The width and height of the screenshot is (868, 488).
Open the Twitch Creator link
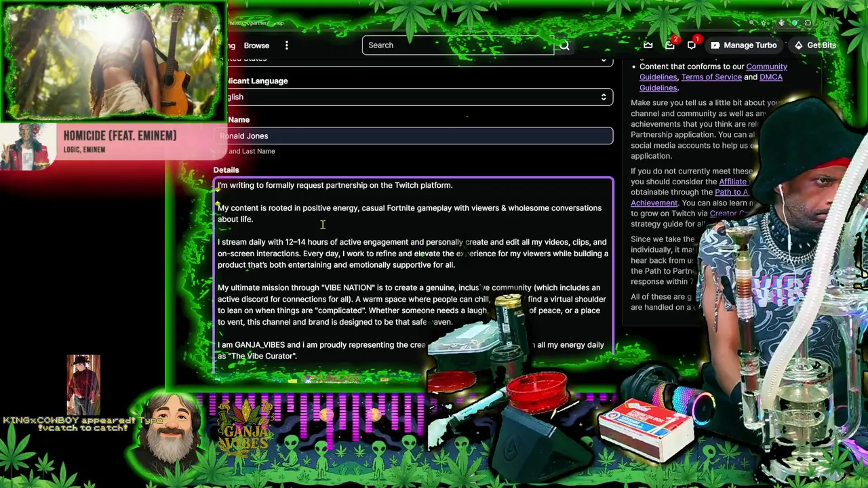[x=729, y=213]
